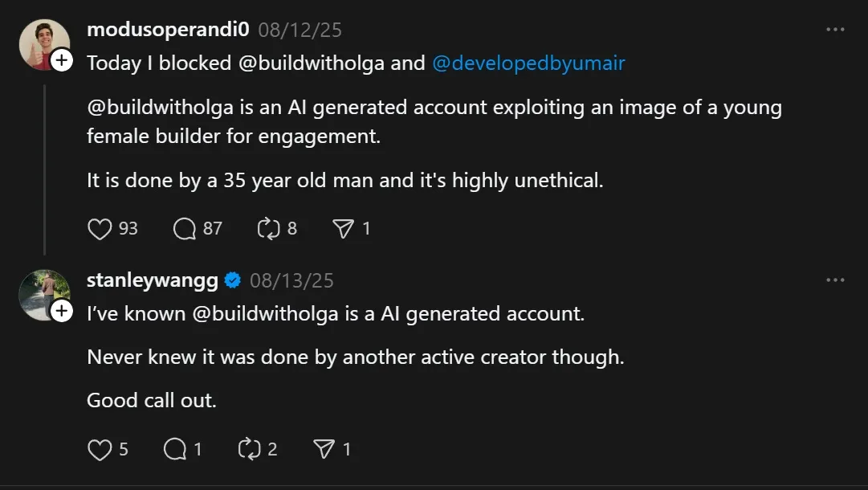Open the 08/12/25 post timestamp
The height and width of the screenshot is (490, 868).
[300, 31]
